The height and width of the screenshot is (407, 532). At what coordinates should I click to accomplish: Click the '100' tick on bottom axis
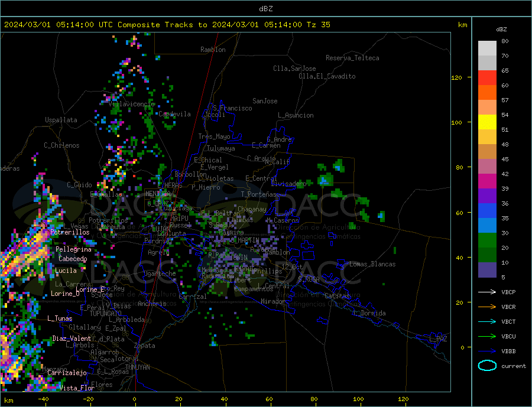tap(358, 399)
